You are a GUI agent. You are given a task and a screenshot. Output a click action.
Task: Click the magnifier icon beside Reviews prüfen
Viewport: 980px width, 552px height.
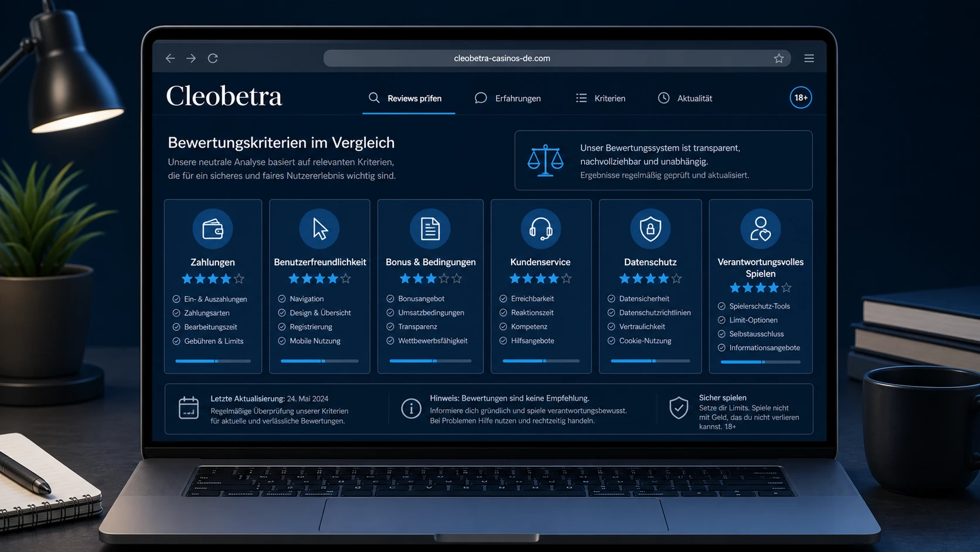point(374,98)
